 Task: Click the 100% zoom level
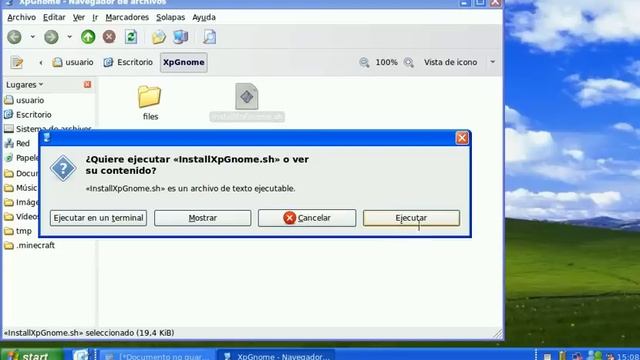coord(386,62)
